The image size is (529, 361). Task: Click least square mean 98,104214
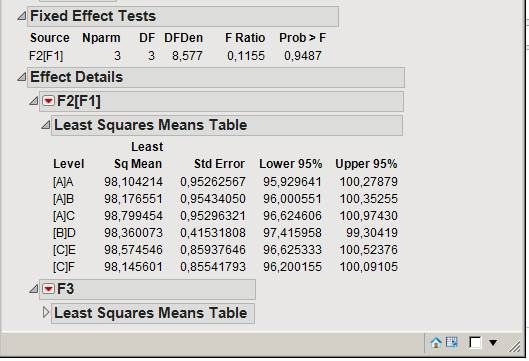[133, 182]
